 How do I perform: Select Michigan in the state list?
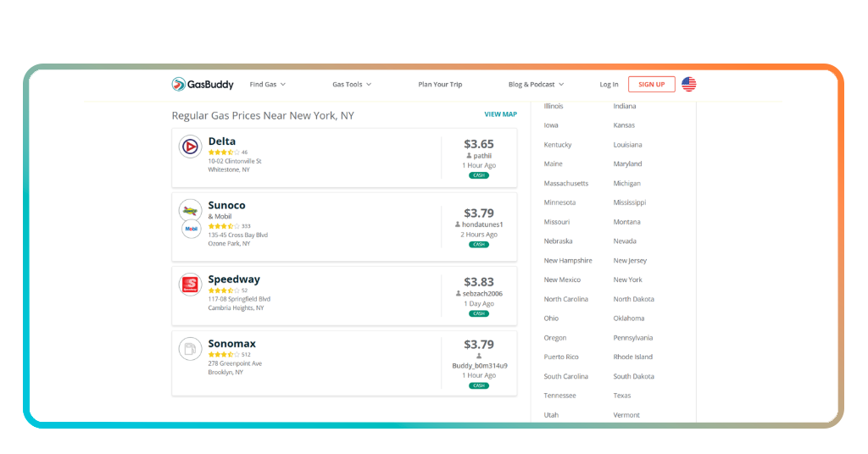pyautogui.click(x=626, y=184)
